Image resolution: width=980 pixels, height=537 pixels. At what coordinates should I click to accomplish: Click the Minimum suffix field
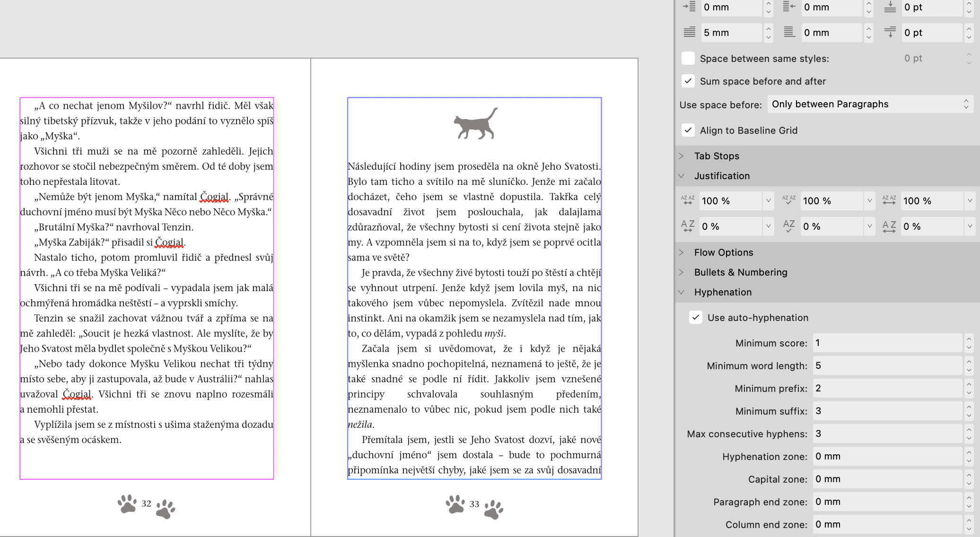coord(887,411)
